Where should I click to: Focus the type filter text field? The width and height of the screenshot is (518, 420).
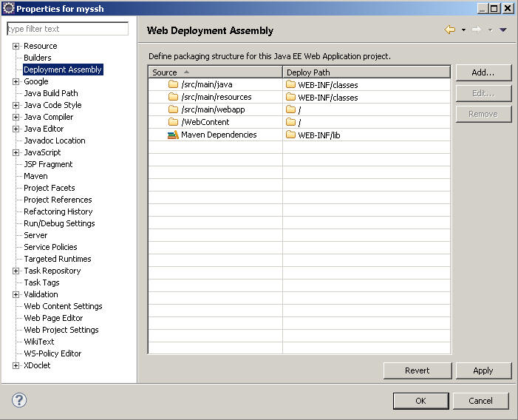[67, 29]
